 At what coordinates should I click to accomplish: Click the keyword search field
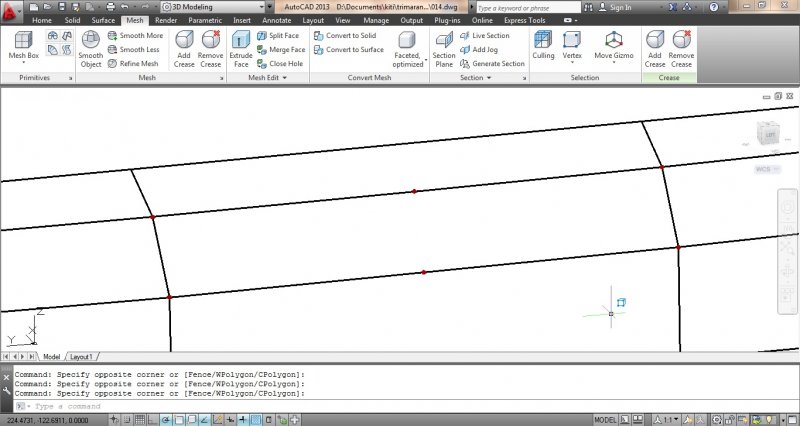(x=528, y=8)
